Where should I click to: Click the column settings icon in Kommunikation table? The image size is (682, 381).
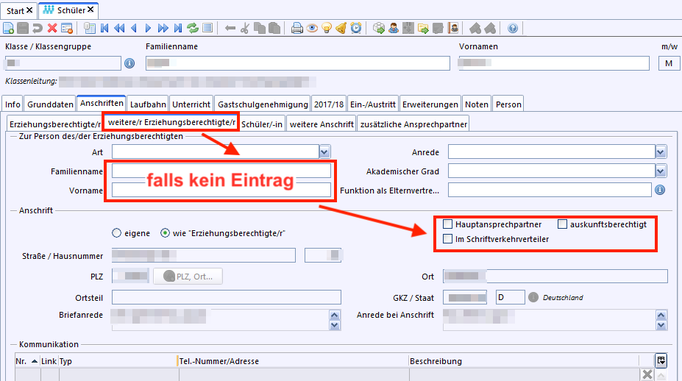[x=661, y=360]
